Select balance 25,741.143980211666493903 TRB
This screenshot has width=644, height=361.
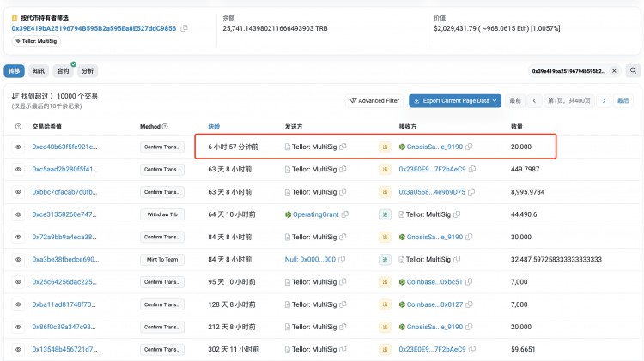[x=275, y=28]
